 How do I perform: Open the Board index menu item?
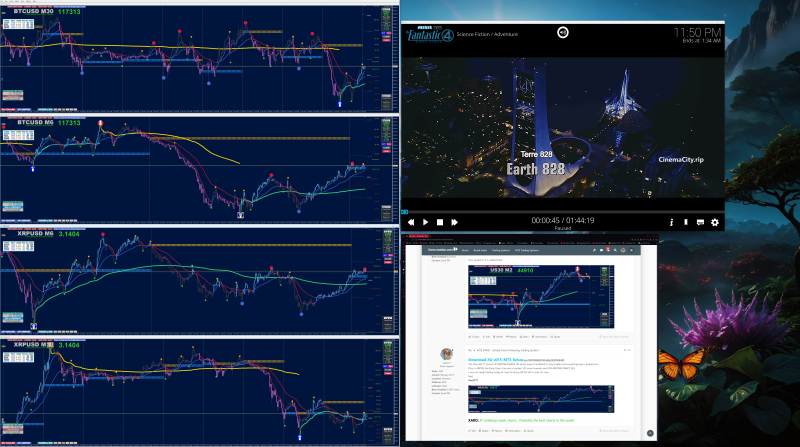tap(480, 250)
